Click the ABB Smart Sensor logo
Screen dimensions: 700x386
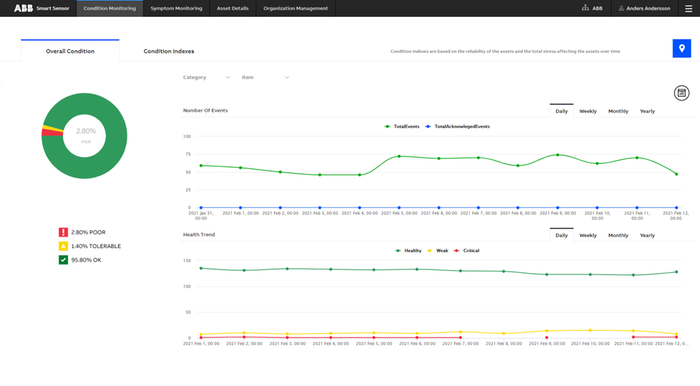click(x=42, y=8)
